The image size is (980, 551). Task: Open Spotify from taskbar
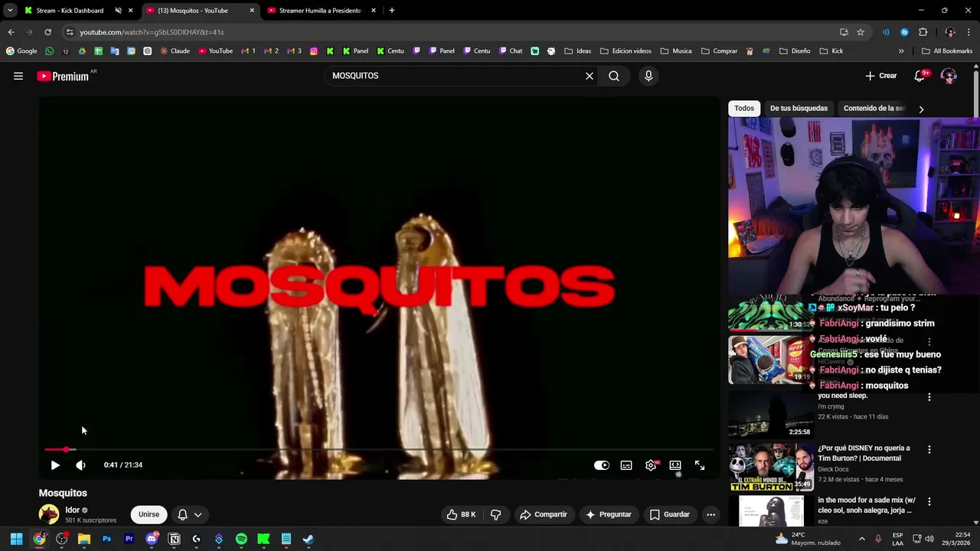pos(241,539)
